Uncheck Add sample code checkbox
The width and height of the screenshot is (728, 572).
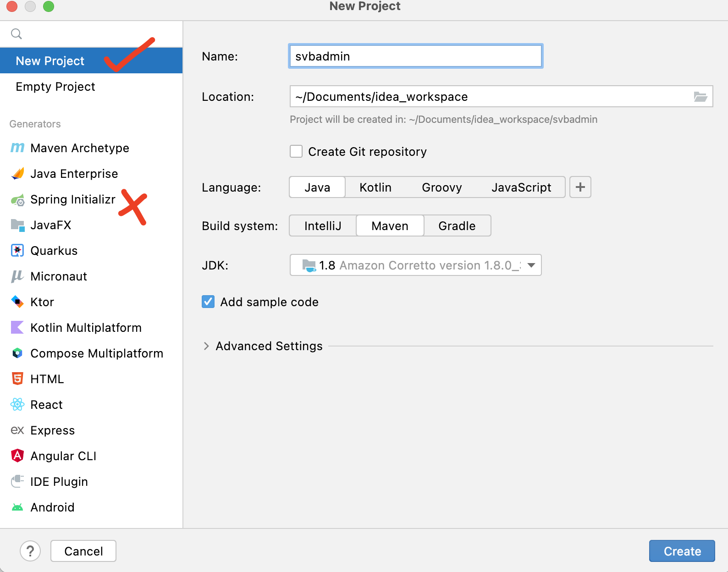pyautogui.click(x=208, y=302)
